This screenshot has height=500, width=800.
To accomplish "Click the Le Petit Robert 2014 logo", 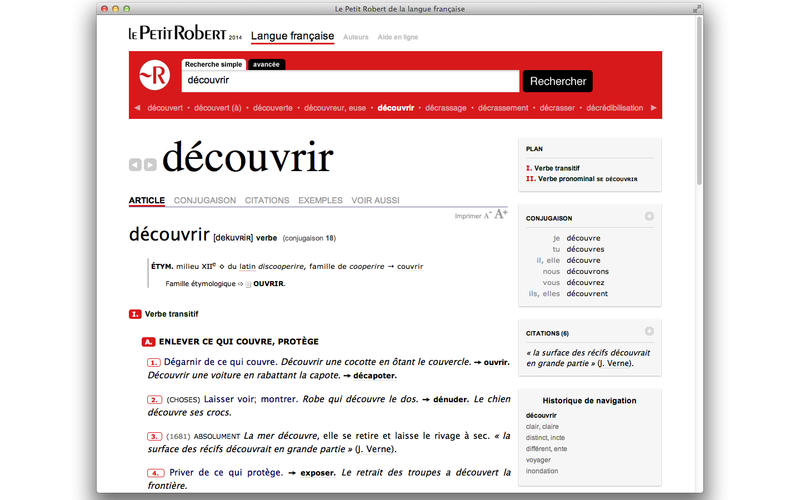I will (185, 33).
